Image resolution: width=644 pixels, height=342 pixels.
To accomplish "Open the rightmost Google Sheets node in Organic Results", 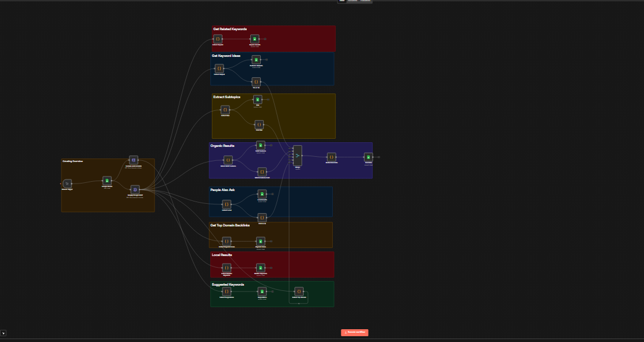I will point(368,157).
